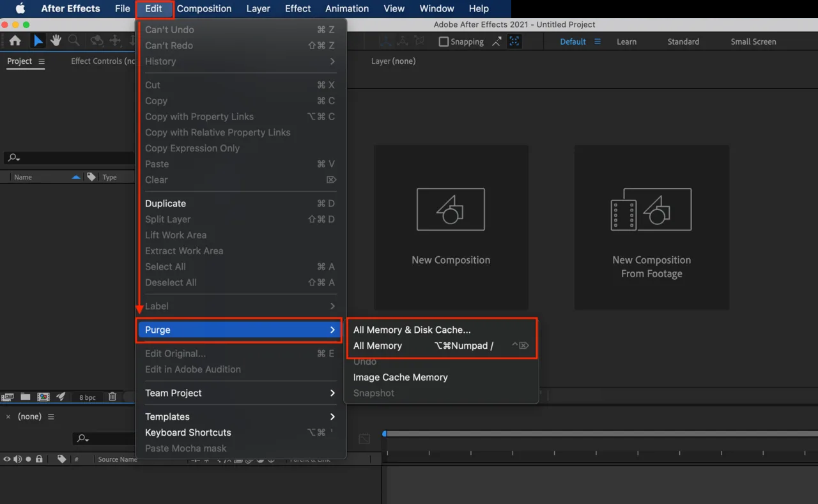Click the 8 bpc color depth button
Viewport: 818px width, 504px height.
click(x=88, y=397)
